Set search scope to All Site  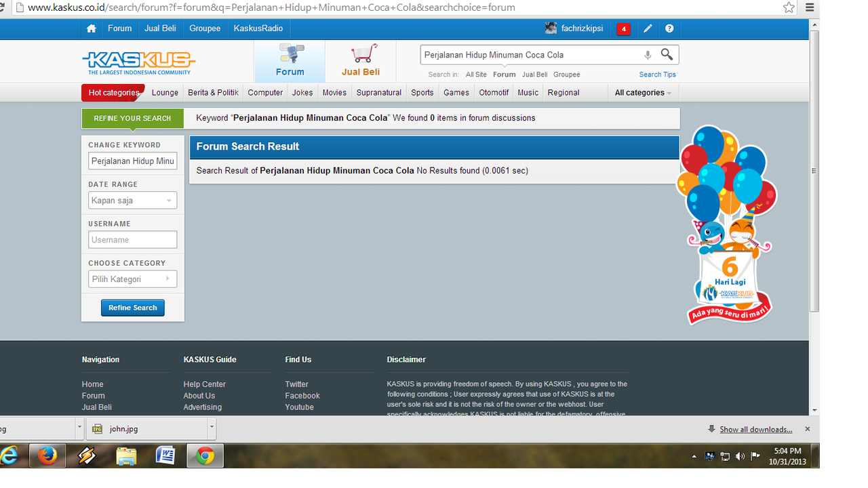point(476,75)
